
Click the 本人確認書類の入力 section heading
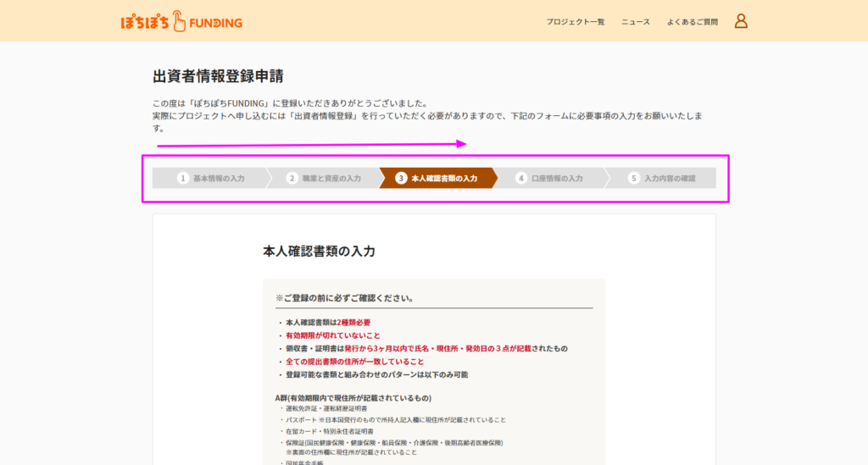click(x=319, y=252)
